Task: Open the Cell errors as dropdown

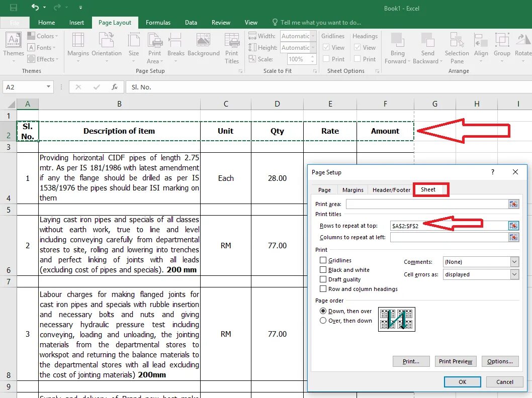Action: 514,274
